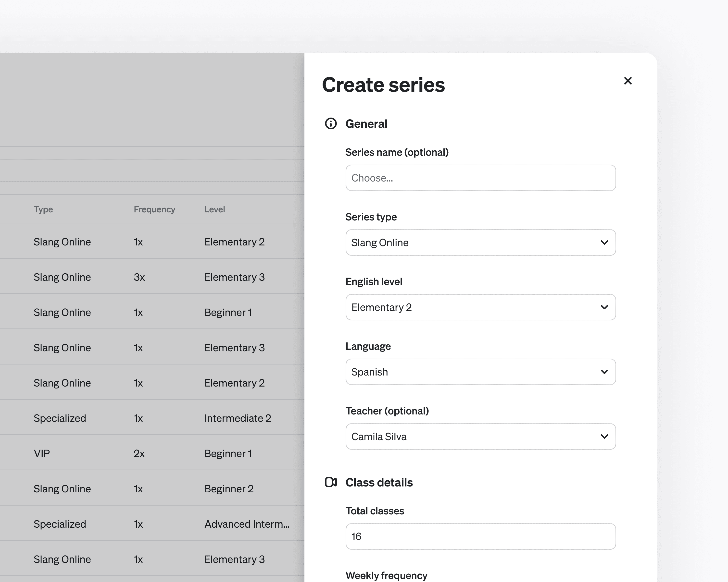Click the Frequency column header
Viewport: 728px width, 582px height.
pyautogui.click(x=154, y=209)
